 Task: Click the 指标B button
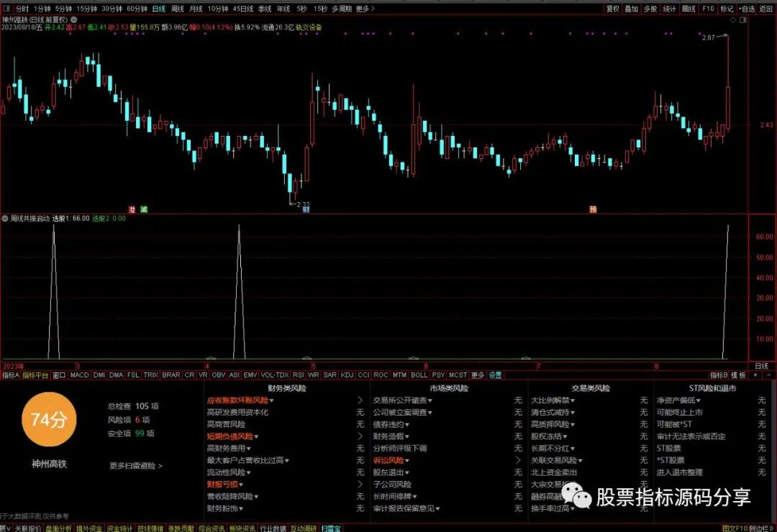(719, 375)
